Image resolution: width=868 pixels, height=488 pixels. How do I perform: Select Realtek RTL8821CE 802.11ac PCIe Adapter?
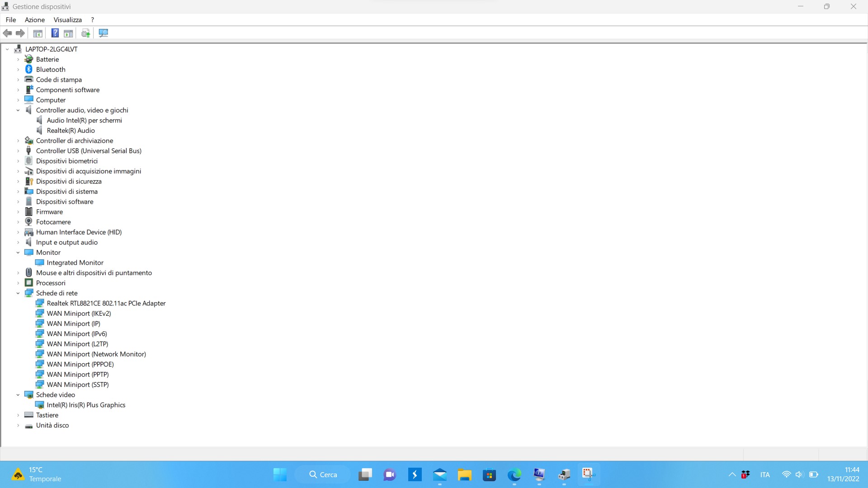(106, 303)
